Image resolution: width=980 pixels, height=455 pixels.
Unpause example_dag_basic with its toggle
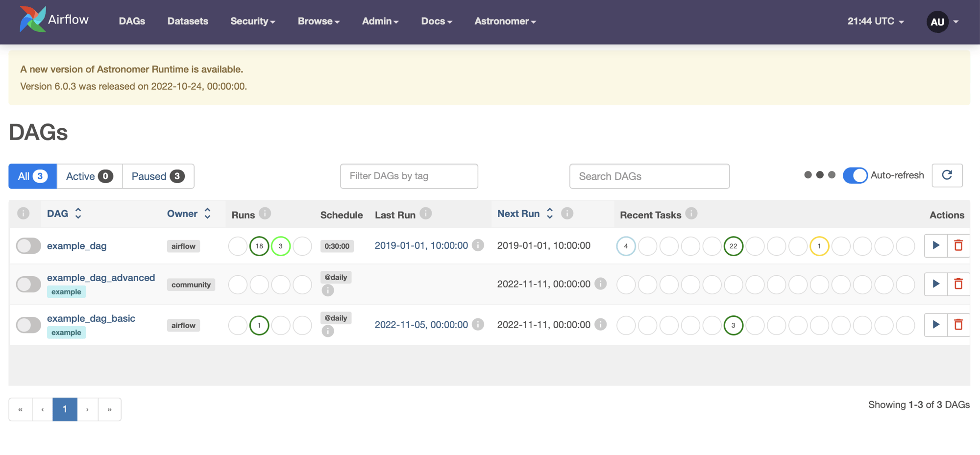[28, 325]
